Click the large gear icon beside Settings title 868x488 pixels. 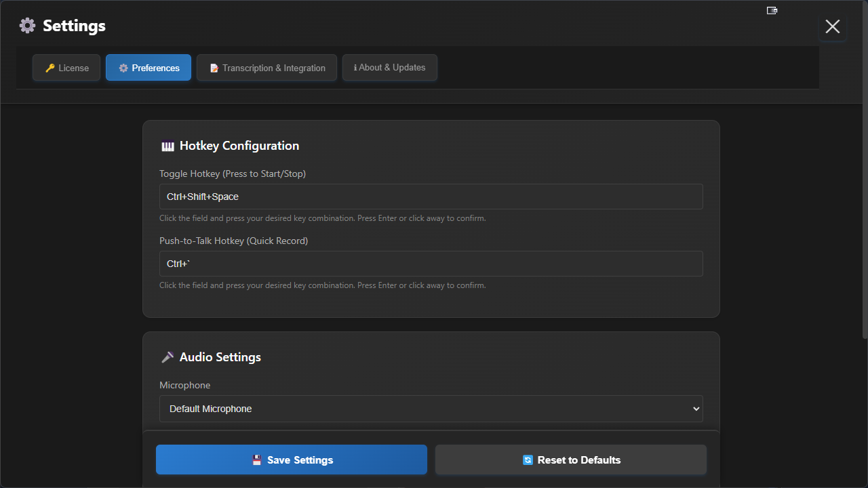click(x=27, y=26)
